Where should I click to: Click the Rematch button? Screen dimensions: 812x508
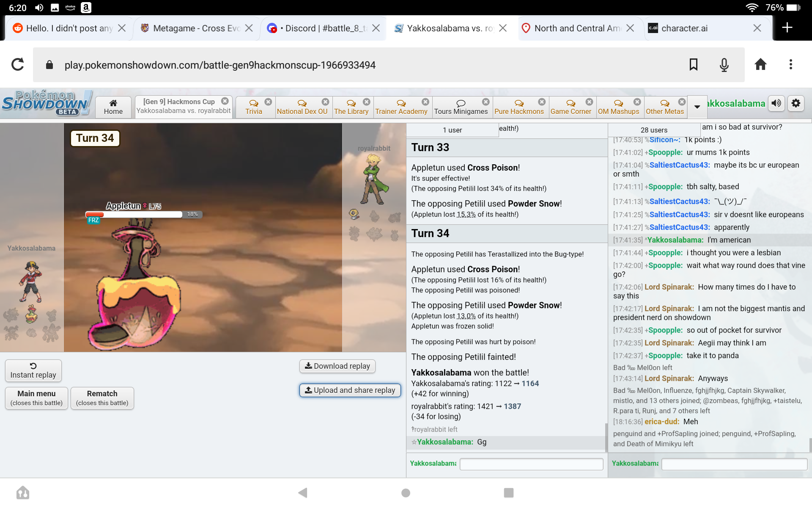101,398
